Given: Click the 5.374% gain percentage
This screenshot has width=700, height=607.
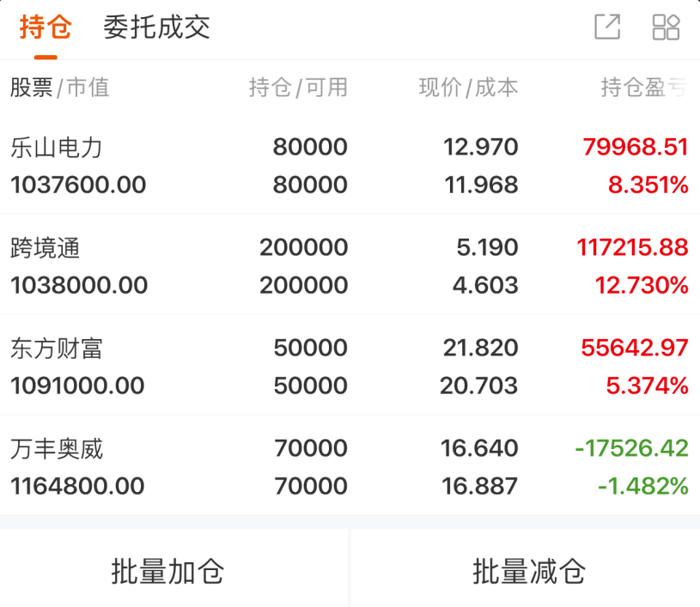Looking at the screenshot, I should (x=647, y=385).
